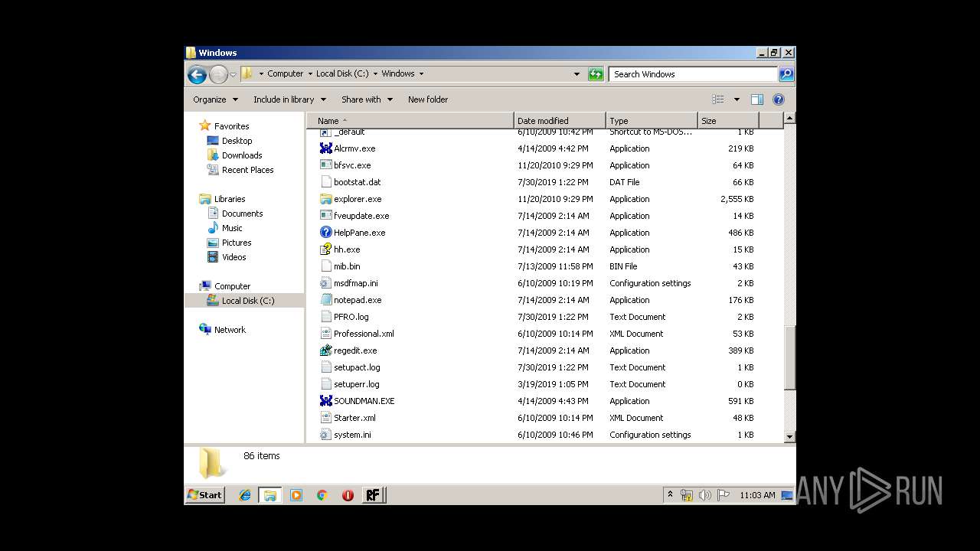
Task: Open Include in library menu
Action: click(x=289, y=99)
